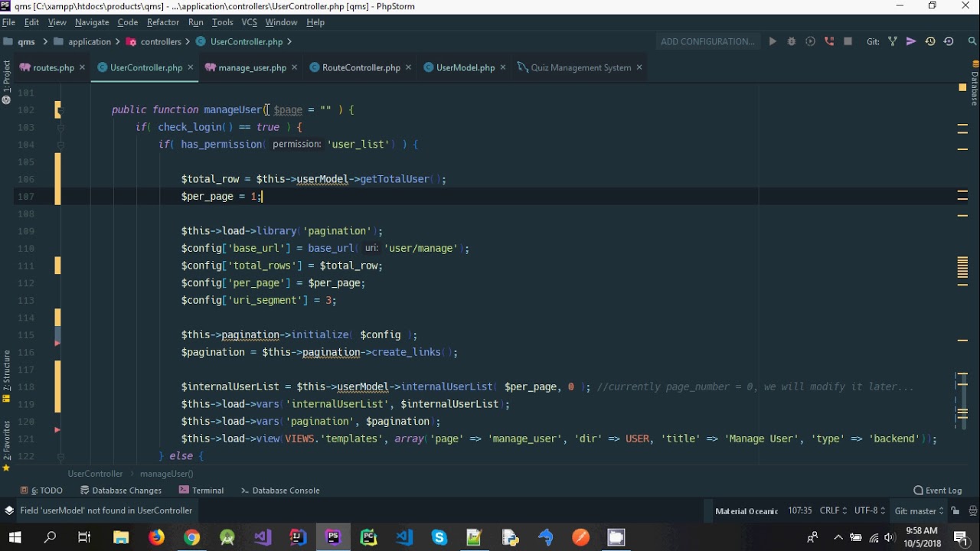
Task: Click qms in navigation breadcrumb
Action: point(21,41)
